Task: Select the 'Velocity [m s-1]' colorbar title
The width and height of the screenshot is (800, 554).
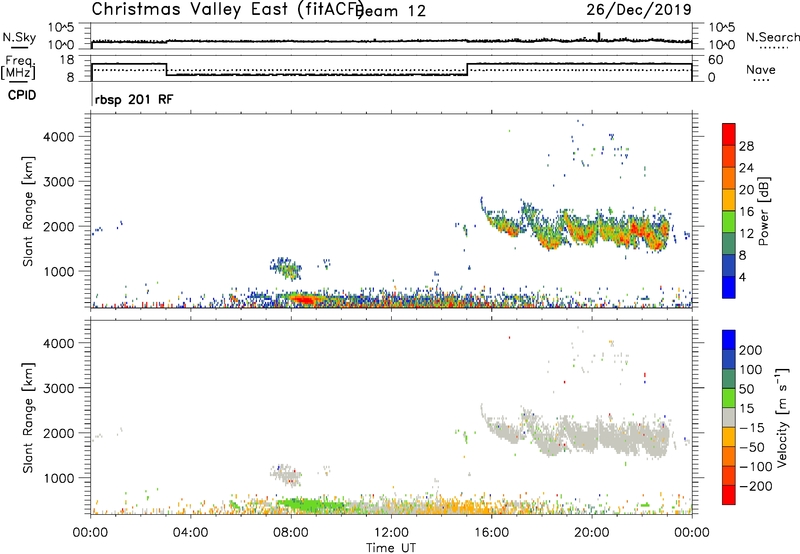Action: pos(781,418)
